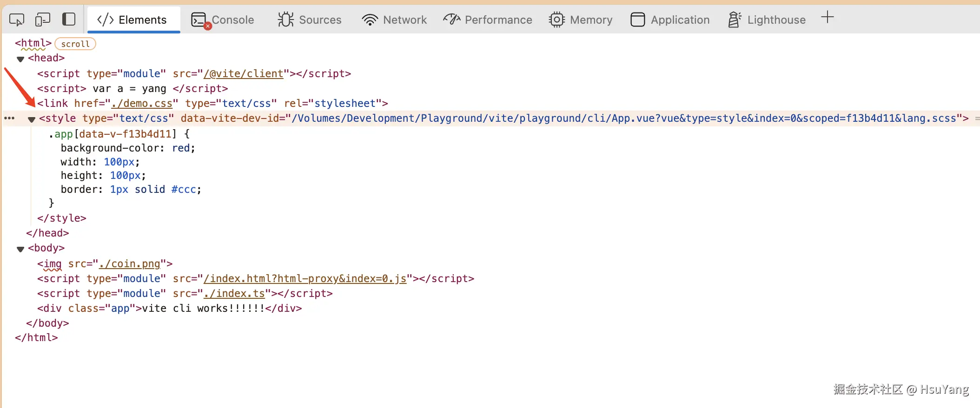Viewport: 980px width, 408px height.
Task: Select the closing </style> tag
Action: [62, 218]
